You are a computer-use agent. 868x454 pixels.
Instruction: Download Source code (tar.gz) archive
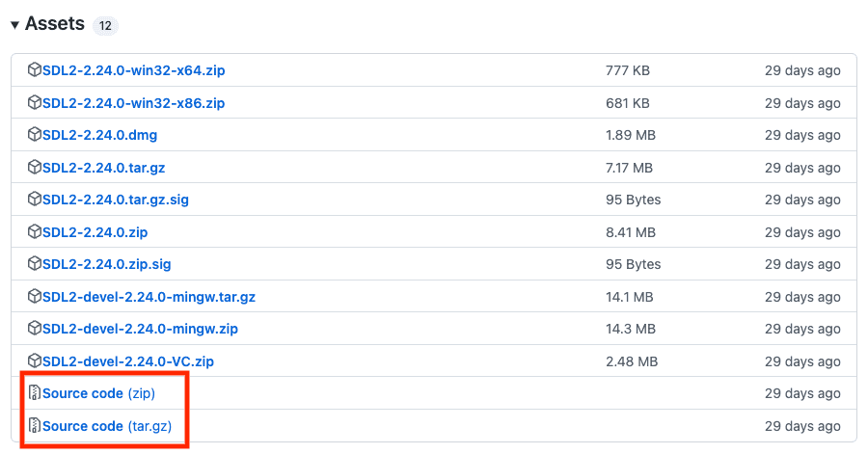[x=106, y=426]
